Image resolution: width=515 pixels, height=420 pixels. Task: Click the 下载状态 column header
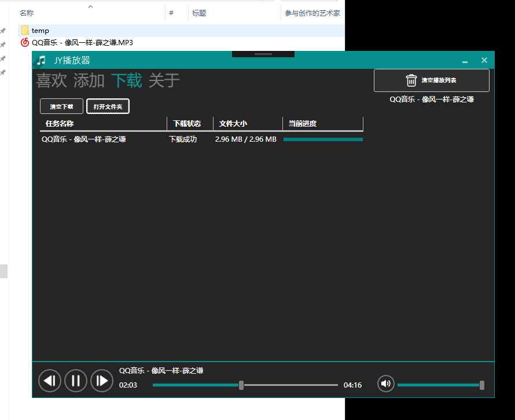190,124
